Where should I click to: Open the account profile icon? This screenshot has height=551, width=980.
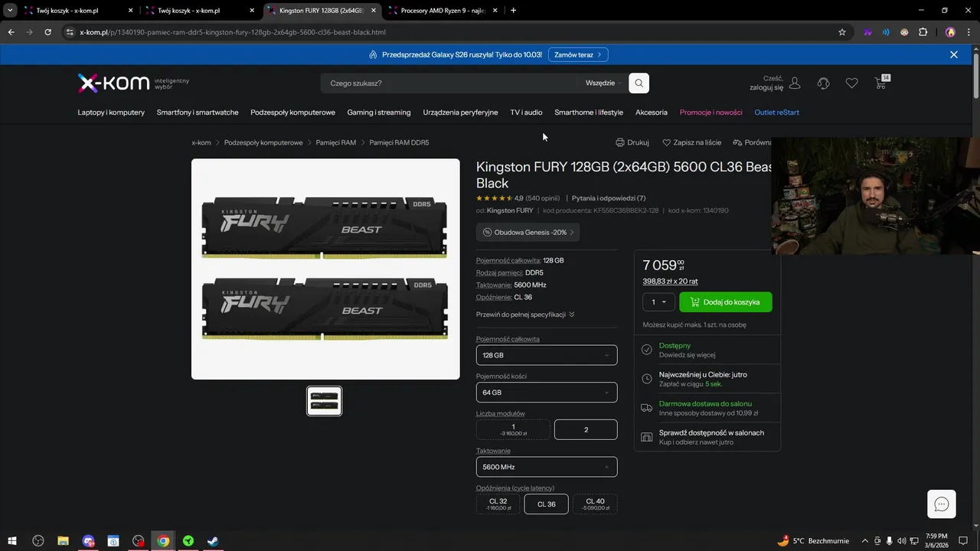795,83
